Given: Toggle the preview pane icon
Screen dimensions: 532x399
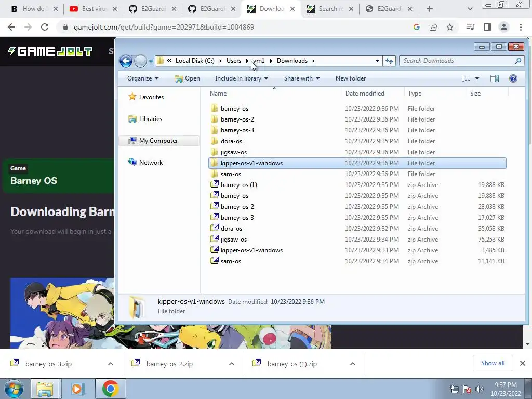Looking at the screenshot, I should coord(495,78).
